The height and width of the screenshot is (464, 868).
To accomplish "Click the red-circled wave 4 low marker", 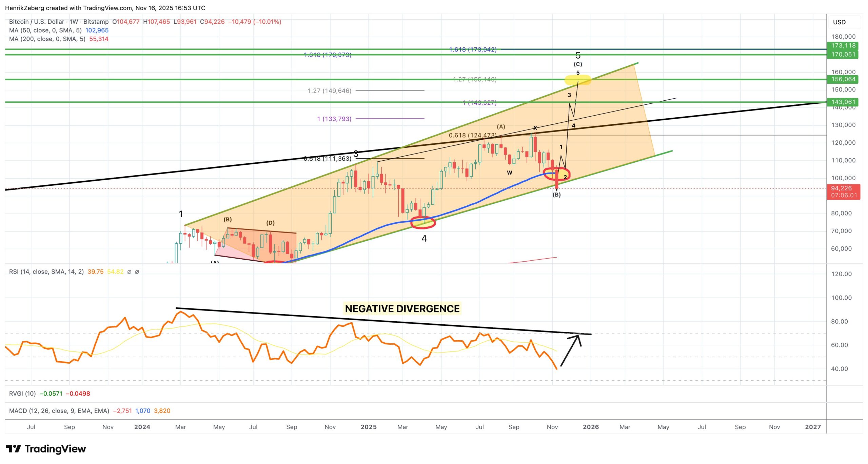I will pos(423,223).
